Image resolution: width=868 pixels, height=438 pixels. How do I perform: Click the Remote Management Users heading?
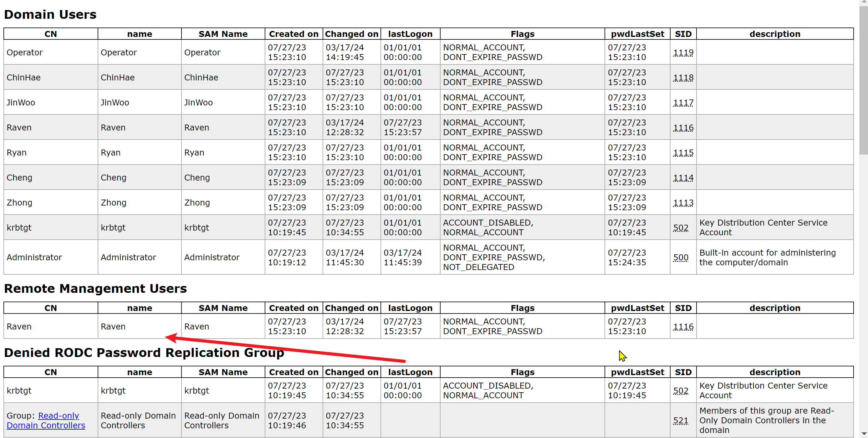click(95, 288)
